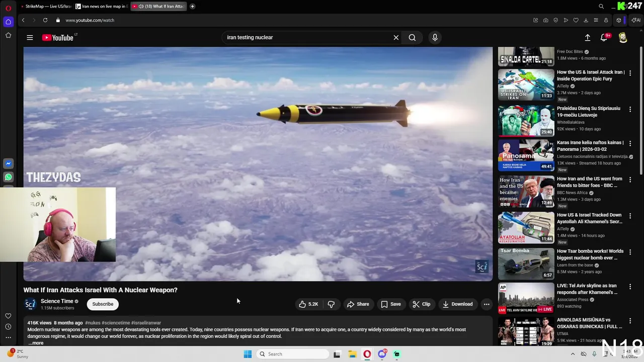Open YouTube Create upload button

click(588, 38)
